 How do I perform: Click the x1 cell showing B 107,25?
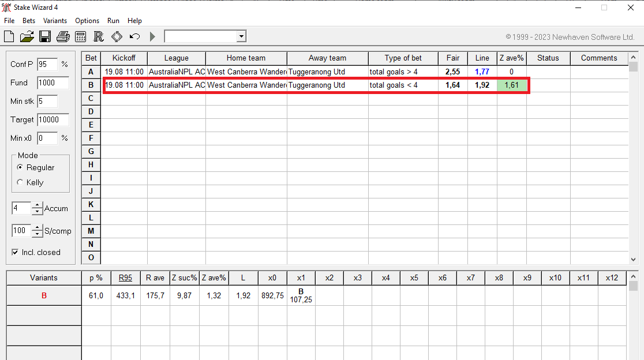coord(301,295)
